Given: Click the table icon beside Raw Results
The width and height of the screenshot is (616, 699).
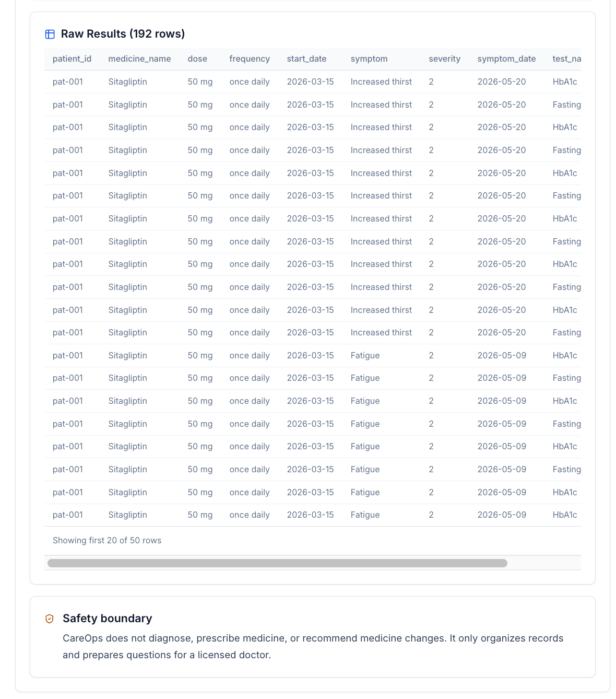Looking at the screenshot, I should pyautogui.click(x=50, y=34).
